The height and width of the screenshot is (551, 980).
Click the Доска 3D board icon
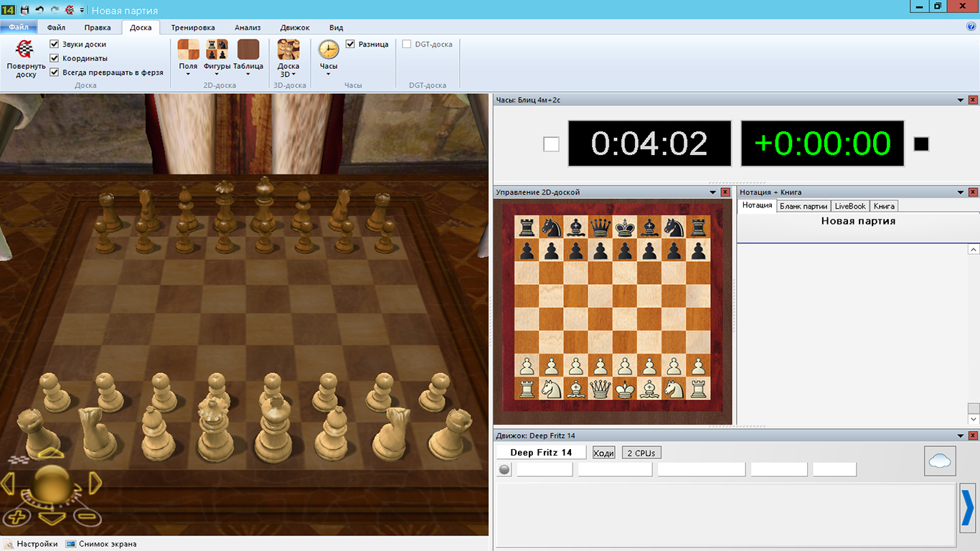point(288,50)
